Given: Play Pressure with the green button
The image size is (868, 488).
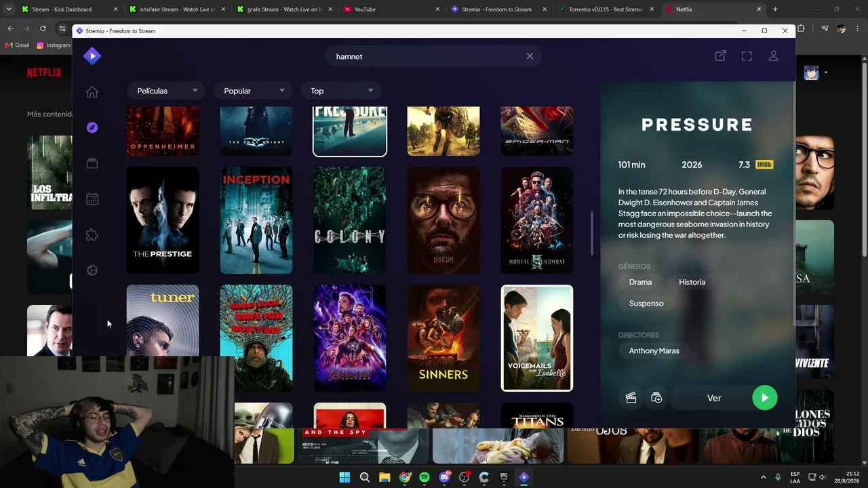Looking at the screenshot, I should tap(765, 398).
